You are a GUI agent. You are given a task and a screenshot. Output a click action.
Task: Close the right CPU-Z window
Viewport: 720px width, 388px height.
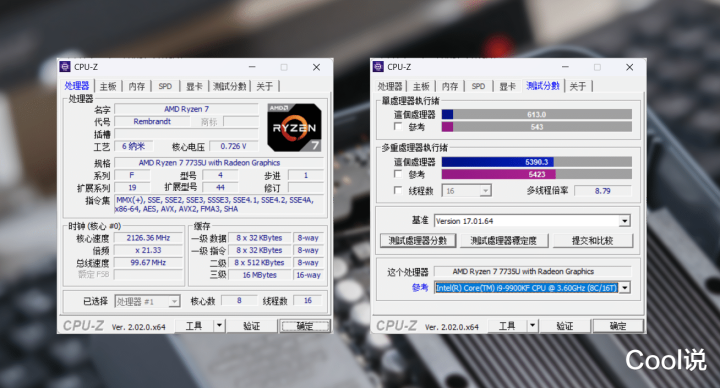(x=630, y=67)
